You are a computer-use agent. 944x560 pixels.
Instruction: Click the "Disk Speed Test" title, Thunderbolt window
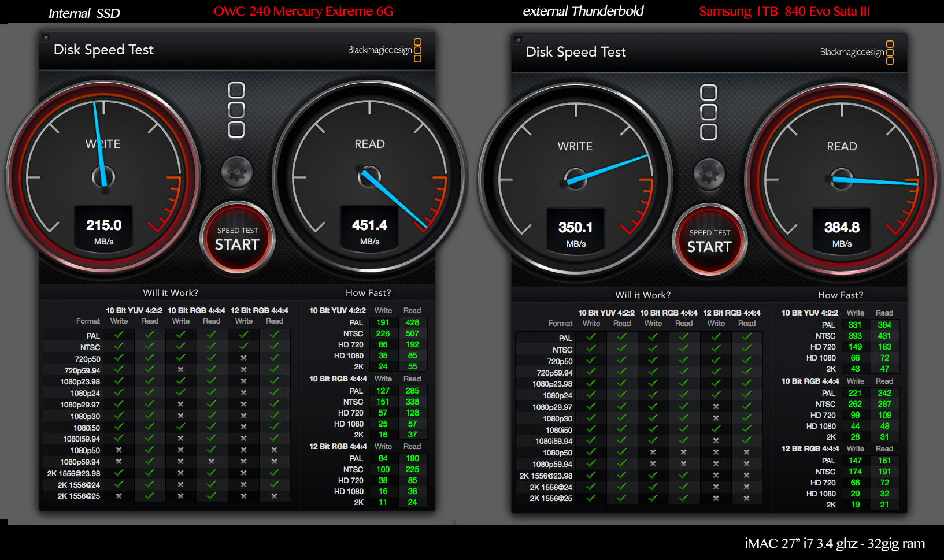pos(576,52)
